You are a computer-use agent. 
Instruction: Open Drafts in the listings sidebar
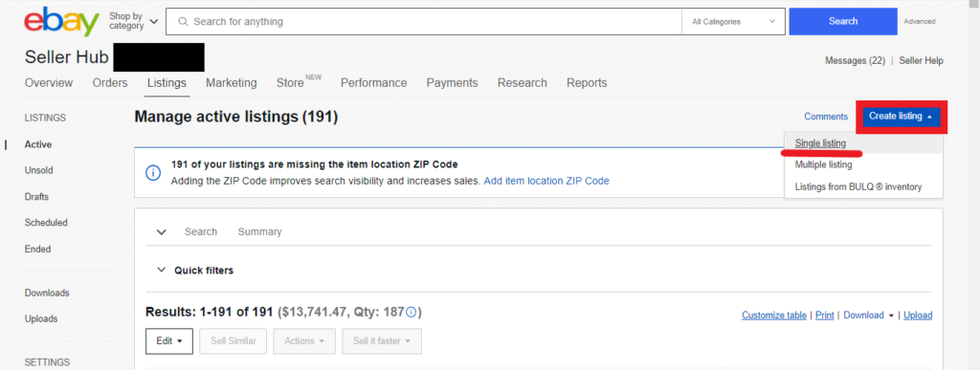point(37,197)
